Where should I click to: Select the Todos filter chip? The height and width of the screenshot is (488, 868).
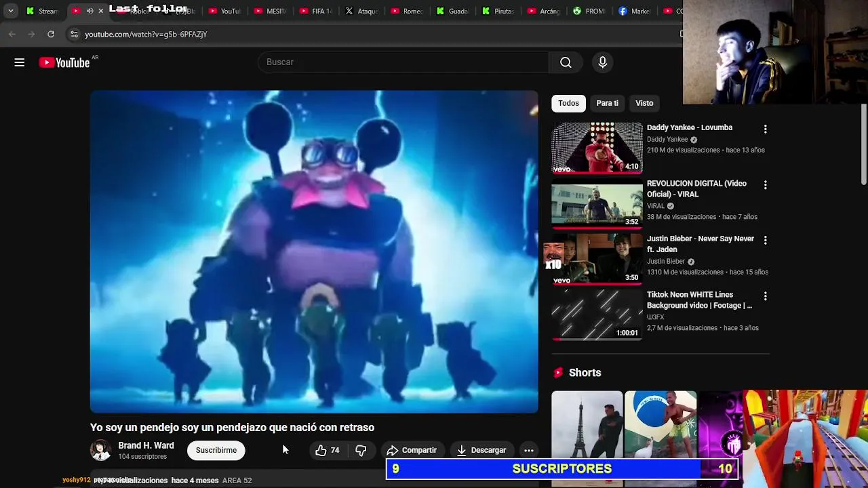(x=568, y=103)
